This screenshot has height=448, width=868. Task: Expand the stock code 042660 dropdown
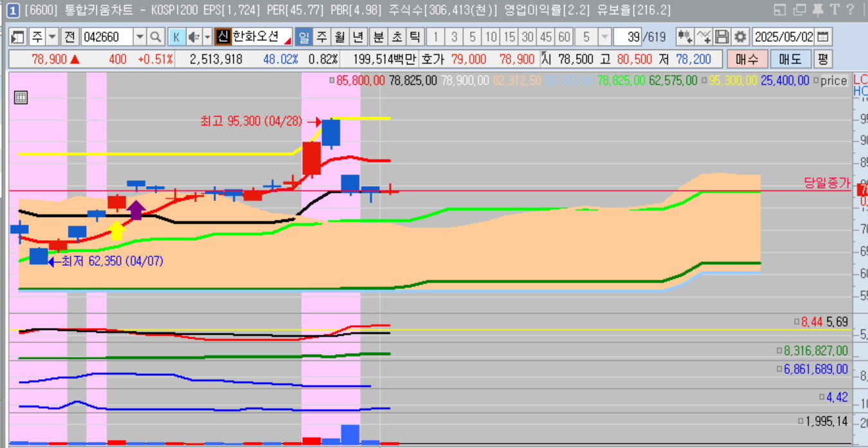pyautogui.click(x=140, y=37)
